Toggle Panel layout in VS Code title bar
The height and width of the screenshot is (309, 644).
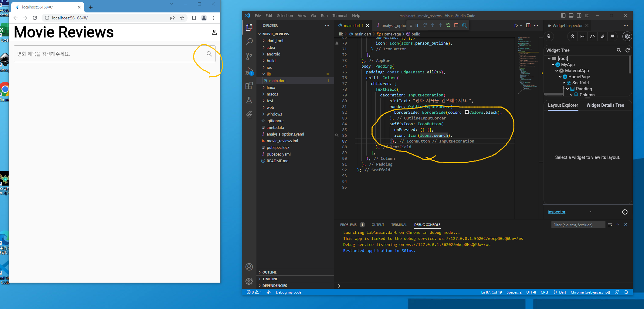pyautogui.click(x=571, y=15)
